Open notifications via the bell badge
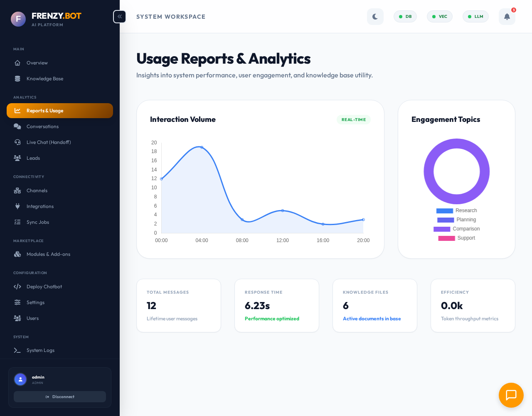This screenshot has width=532, height=416. coord(506,16)
